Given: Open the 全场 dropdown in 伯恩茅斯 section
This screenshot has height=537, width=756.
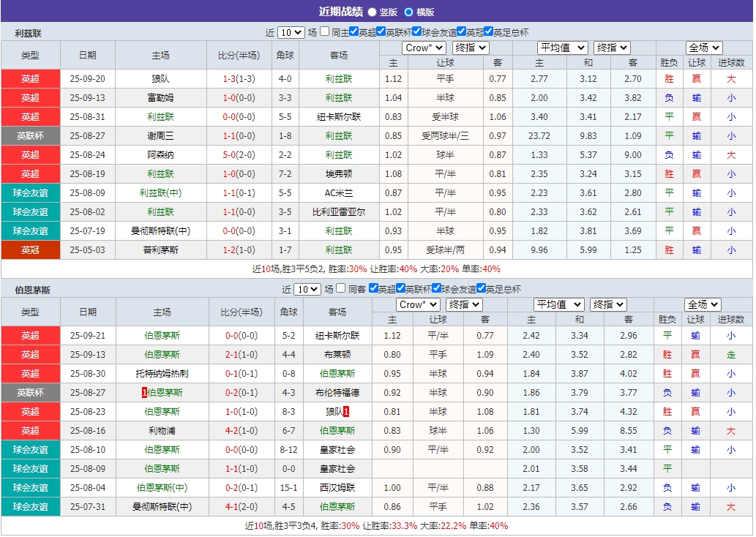Looking at the screenshot, I should click(x=701, y=304).
